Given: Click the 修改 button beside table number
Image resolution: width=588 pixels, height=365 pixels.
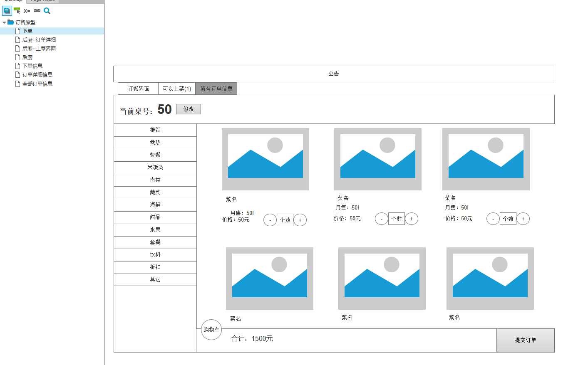Looking at the screenshot, I should point(189,109).
